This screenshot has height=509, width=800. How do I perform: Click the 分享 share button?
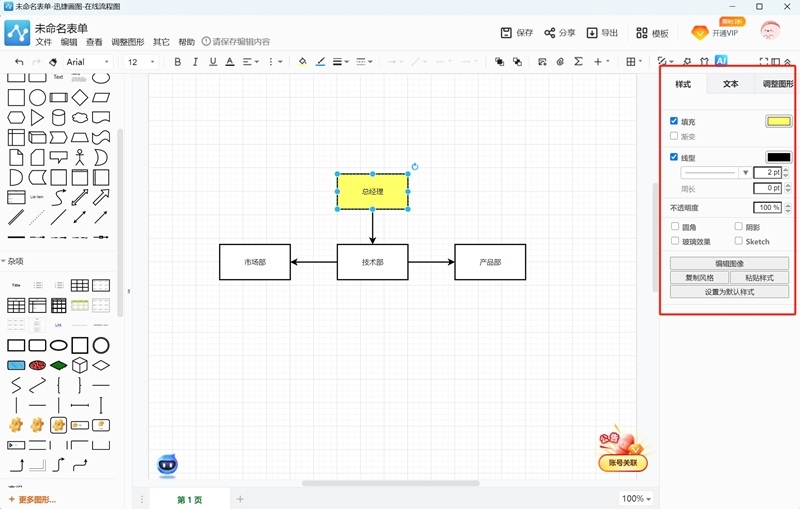[x=560, y=33]
